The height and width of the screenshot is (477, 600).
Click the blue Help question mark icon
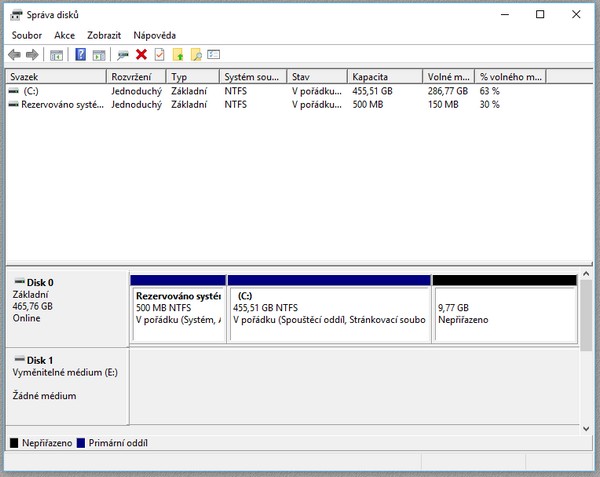coord(81,55)
